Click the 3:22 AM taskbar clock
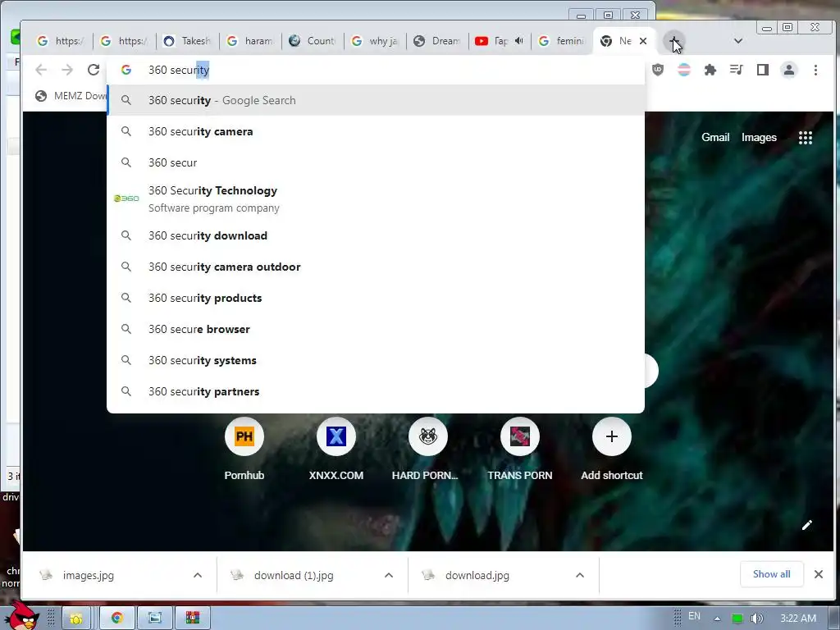 click(x=798, y=619)
